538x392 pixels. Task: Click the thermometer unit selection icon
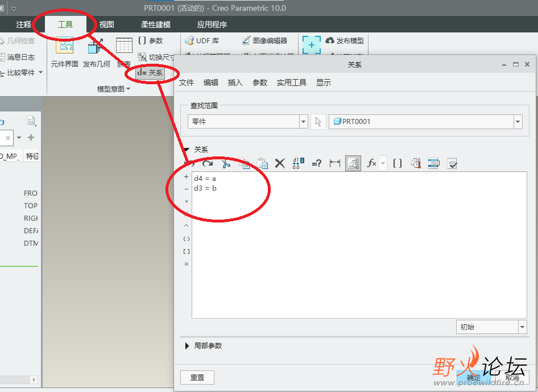(x=416, y=163)
